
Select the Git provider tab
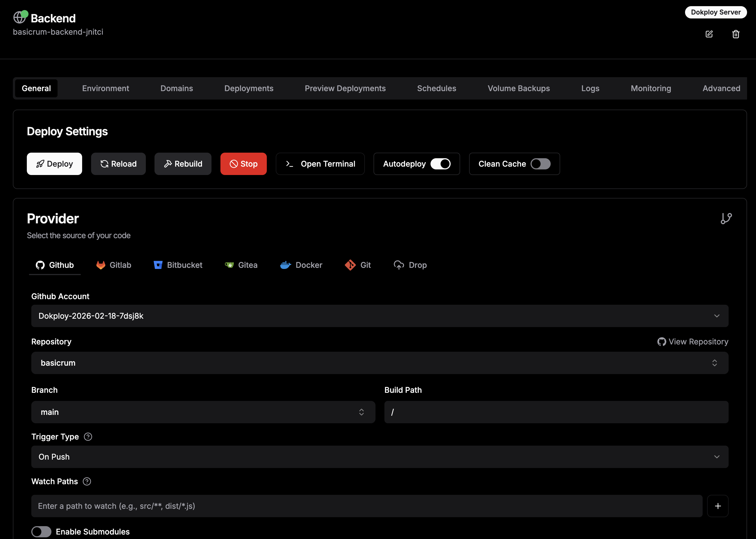coord(357,265)
